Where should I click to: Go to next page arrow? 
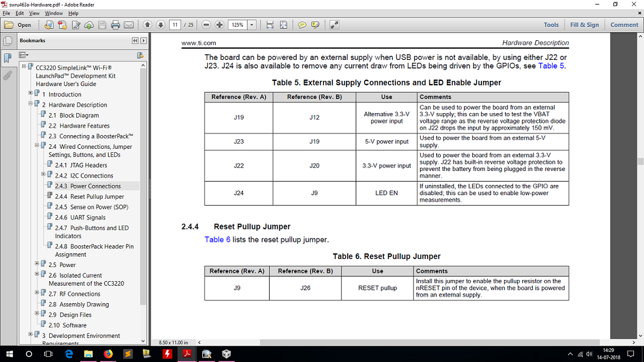(x=161, y=25)
